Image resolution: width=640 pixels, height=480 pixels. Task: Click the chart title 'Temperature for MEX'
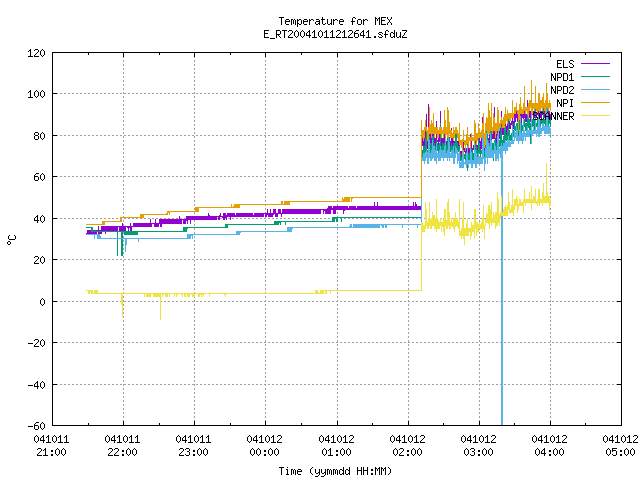[x=335, y=21]
